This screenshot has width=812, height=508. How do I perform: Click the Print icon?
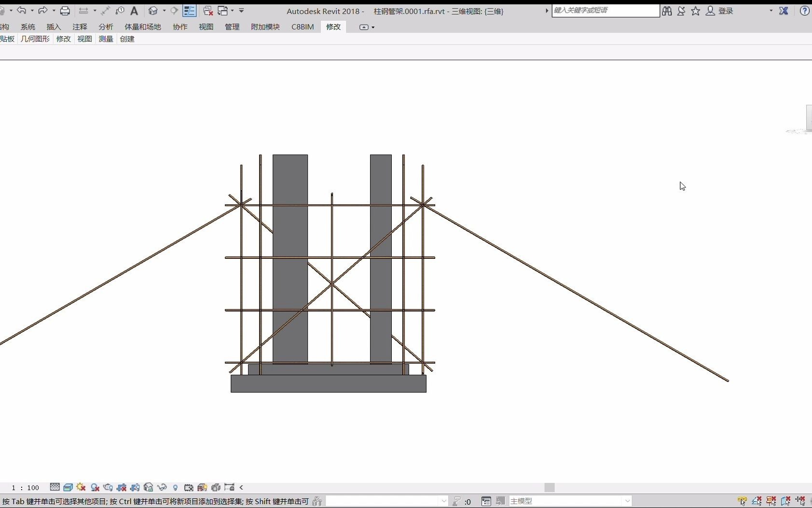pyautogui.click(x=65, y=11)
